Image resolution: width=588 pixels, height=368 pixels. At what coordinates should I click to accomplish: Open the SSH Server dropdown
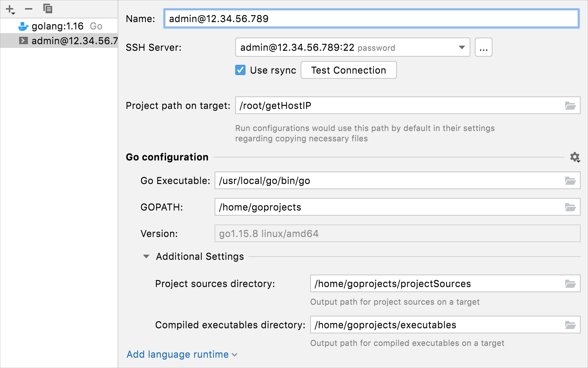(462, 47)
